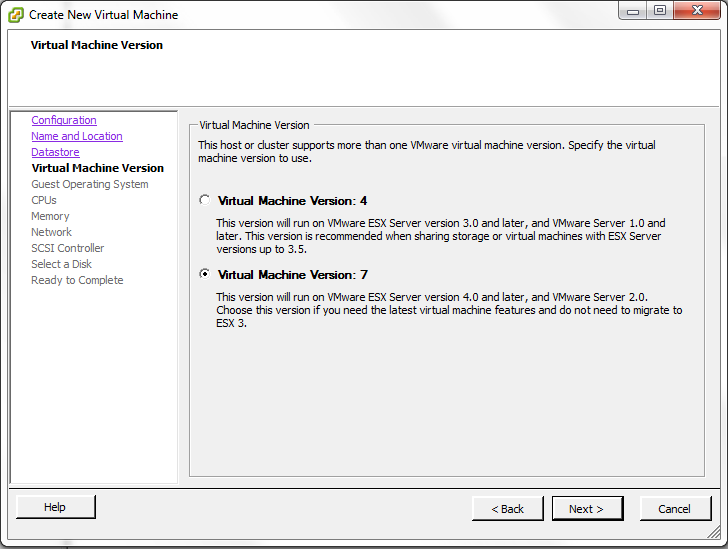Open the Configuration step link
Viewport: 728px width, 549px height.
point(64,120)
